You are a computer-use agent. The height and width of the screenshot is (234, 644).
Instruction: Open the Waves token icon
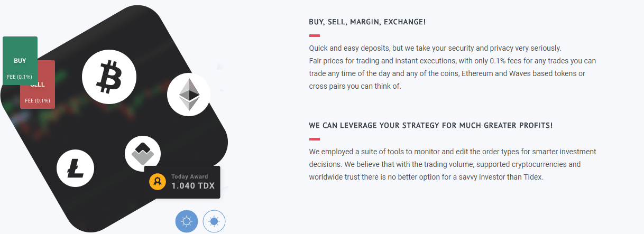pyautogui.click(x=143, y=154)
